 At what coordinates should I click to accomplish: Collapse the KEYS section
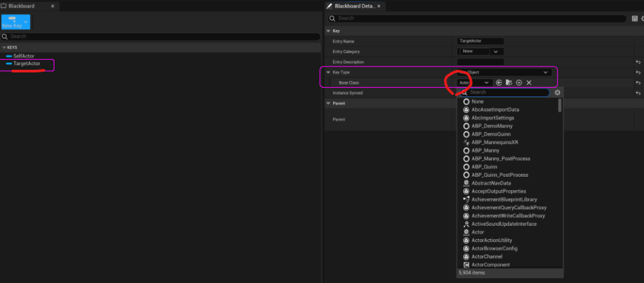point(4,48)
